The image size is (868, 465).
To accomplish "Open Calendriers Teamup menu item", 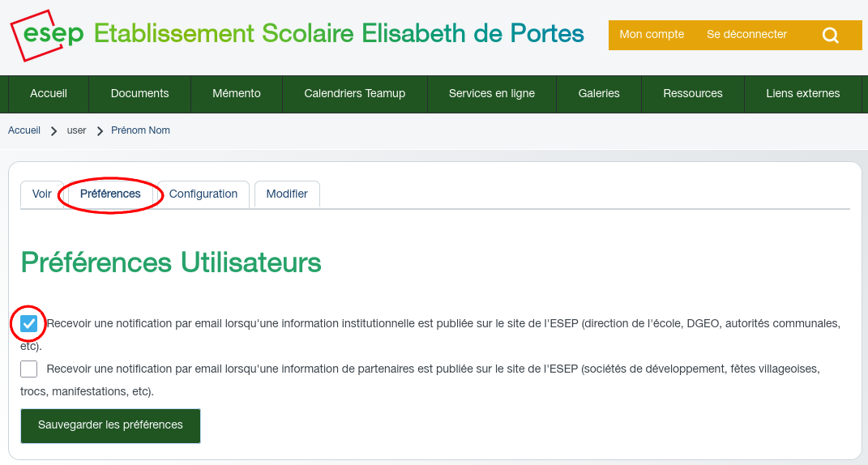I will point(355,93).
